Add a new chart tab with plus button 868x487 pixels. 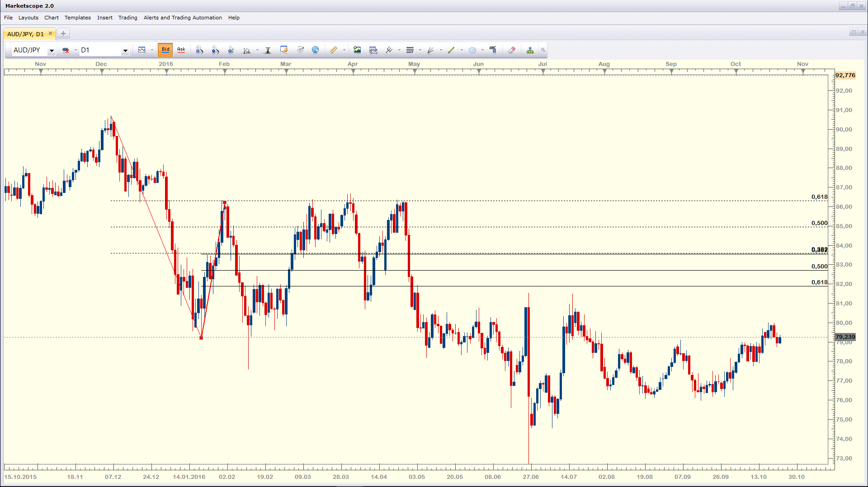[x=63, y=33]
